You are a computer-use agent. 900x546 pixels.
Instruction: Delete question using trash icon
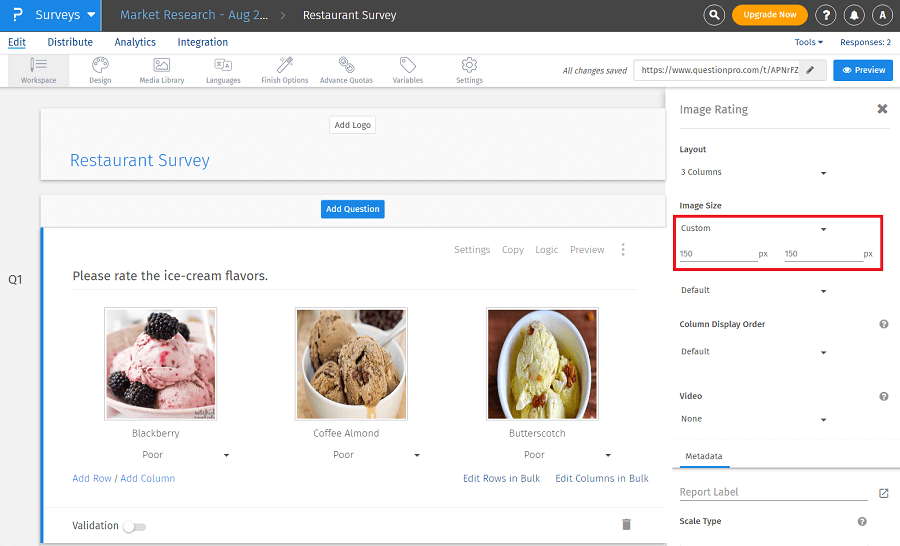click(626, 524)
